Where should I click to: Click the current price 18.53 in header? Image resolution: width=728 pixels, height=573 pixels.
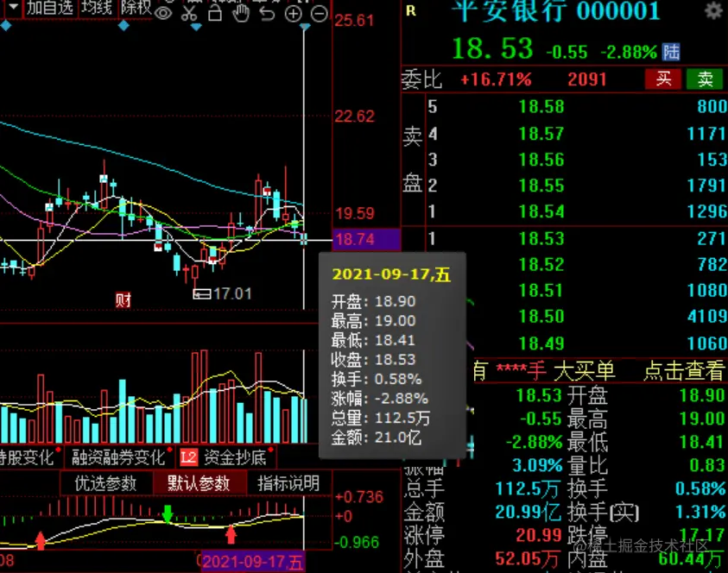click(x=492, y=48)
